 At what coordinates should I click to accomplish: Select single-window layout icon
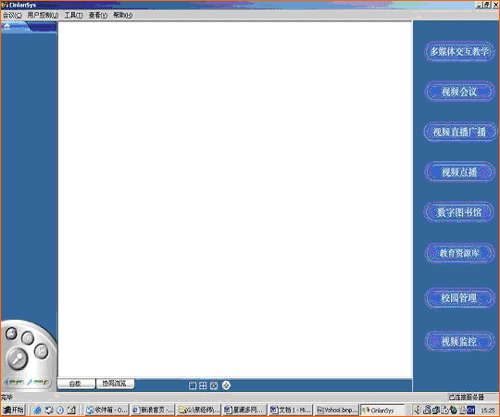[193, 386]
